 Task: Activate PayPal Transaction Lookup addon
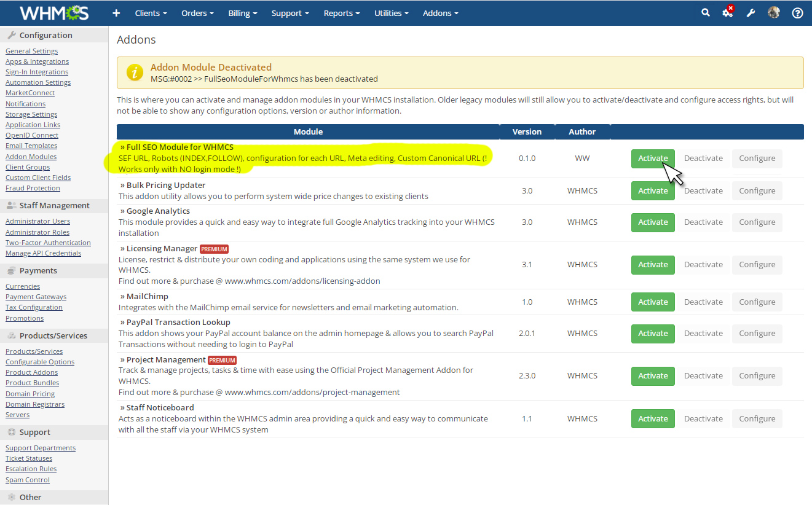pyautogui.click(x=653, y=334)
